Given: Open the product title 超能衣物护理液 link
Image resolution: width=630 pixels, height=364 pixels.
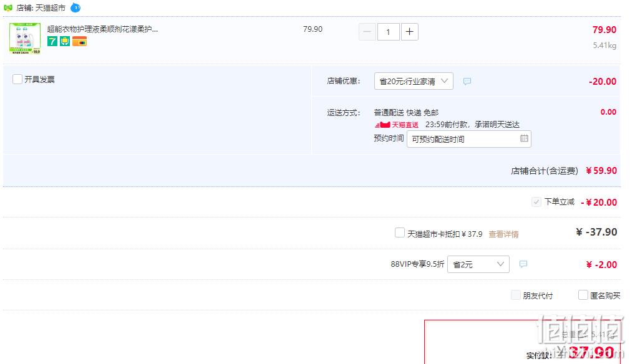Looking at the screenshot, I should (x=102, y=29).
